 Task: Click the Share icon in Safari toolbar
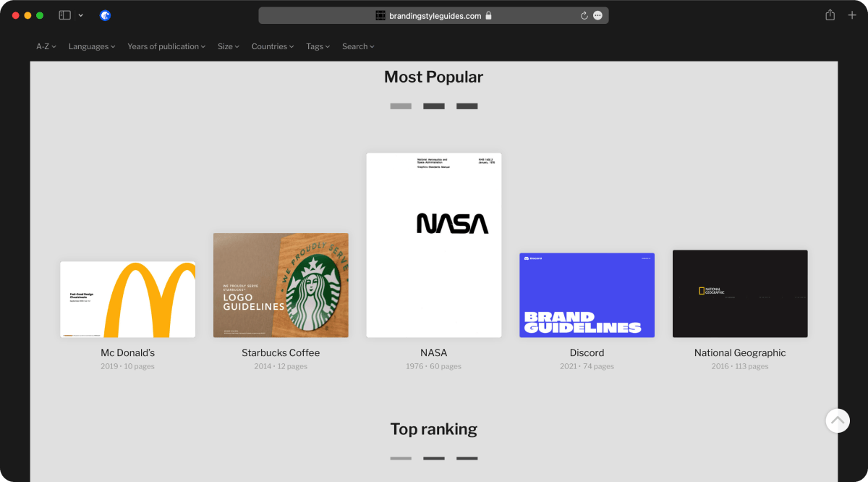click(x=830, y=15)
